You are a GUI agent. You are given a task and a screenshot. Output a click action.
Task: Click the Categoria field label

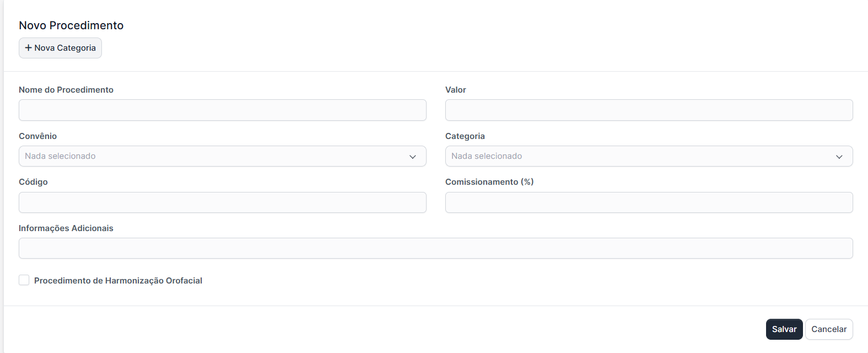click(x=465, y=136)
